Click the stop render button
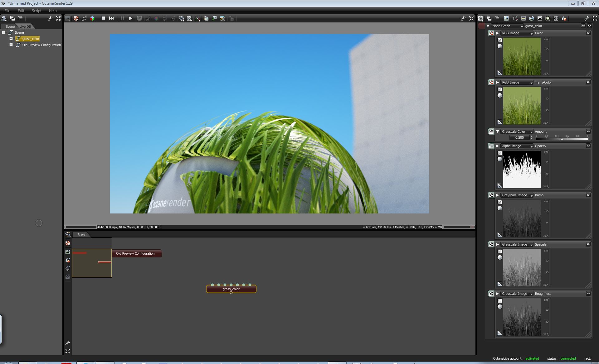This screenshot has height=364, width=599. 103,18
